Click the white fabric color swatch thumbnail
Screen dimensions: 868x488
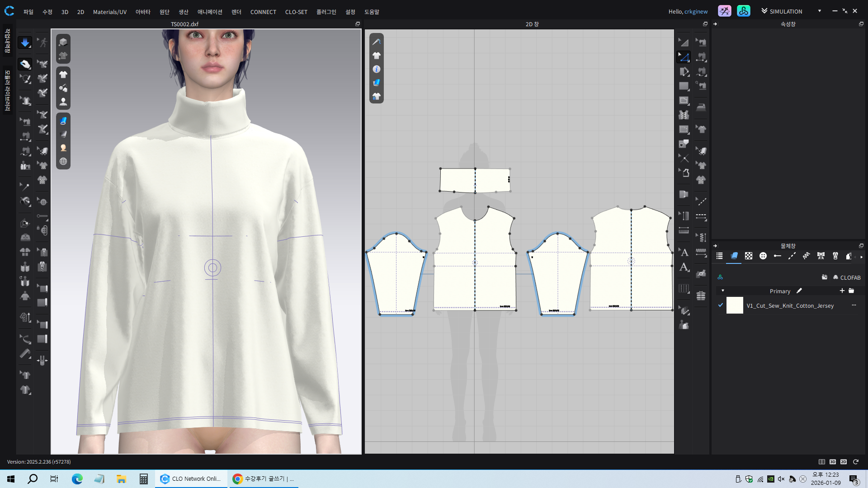pos(735,305)
